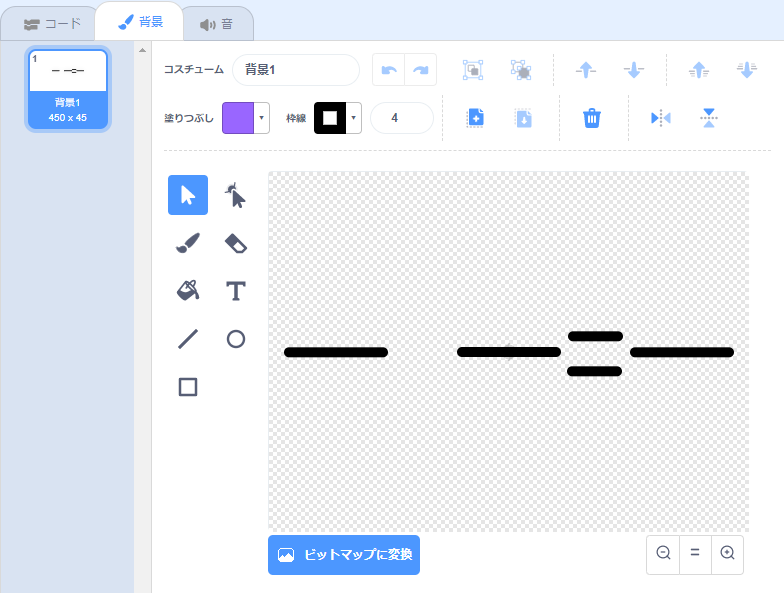784x593 pixels.
Task: Pick the Rectangle tool
Action: 188,387
